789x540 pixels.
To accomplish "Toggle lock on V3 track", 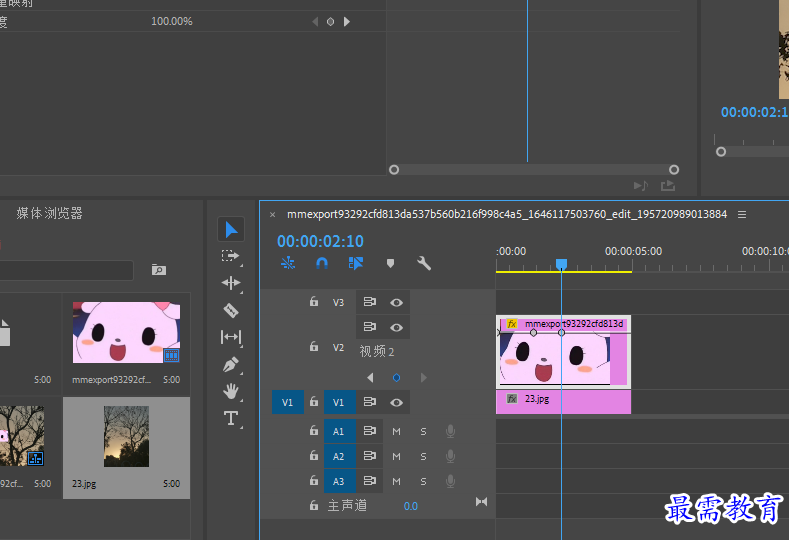I will click(313, 301).
